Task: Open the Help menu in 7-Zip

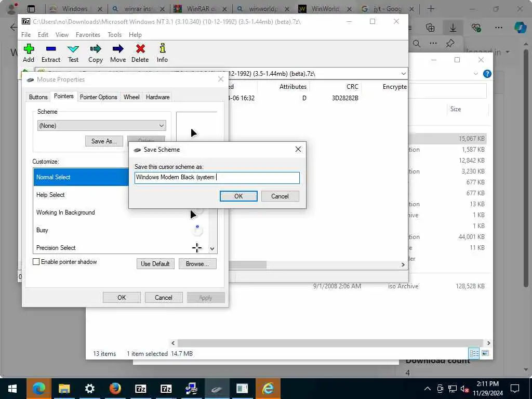Action: 135,35
